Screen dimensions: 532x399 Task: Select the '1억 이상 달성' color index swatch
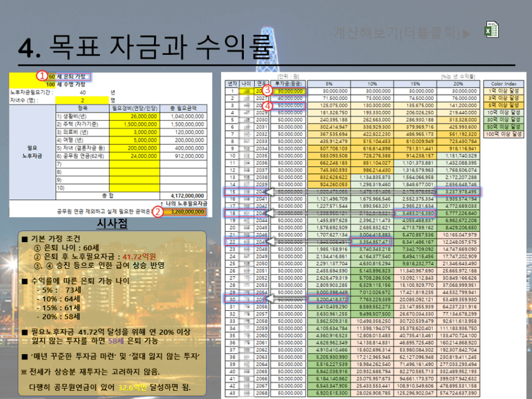click(x=503, y=90)
